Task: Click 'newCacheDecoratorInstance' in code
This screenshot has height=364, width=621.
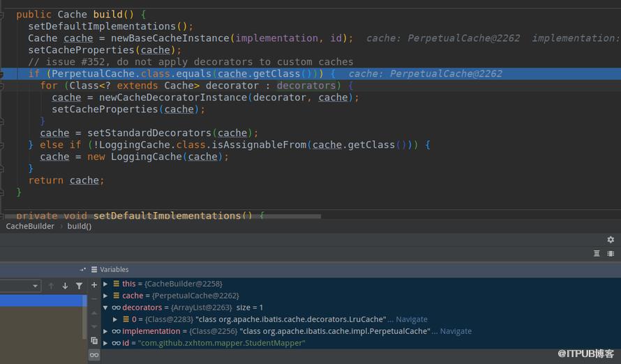Action: pyautogui.click(x=173, y=98)
